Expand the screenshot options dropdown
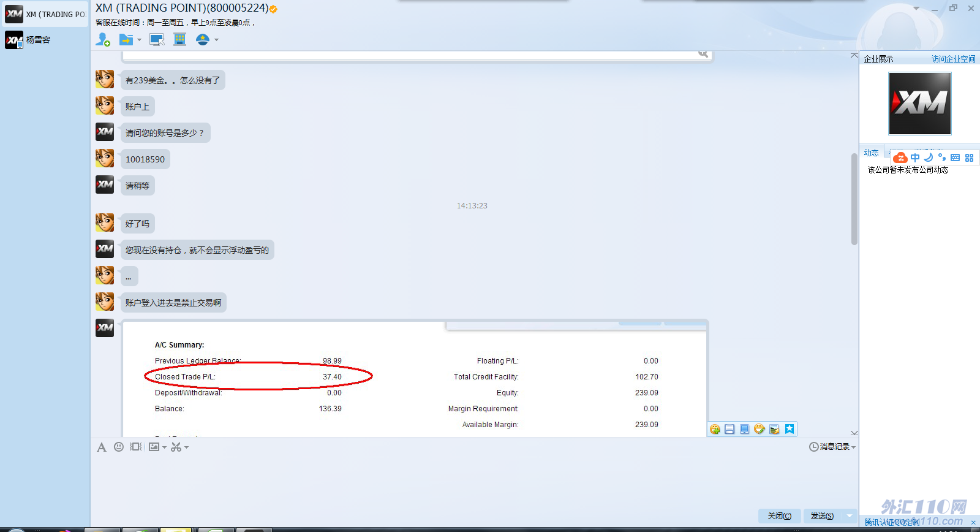Viewport: 980px width, 532px height. (186, 447)
